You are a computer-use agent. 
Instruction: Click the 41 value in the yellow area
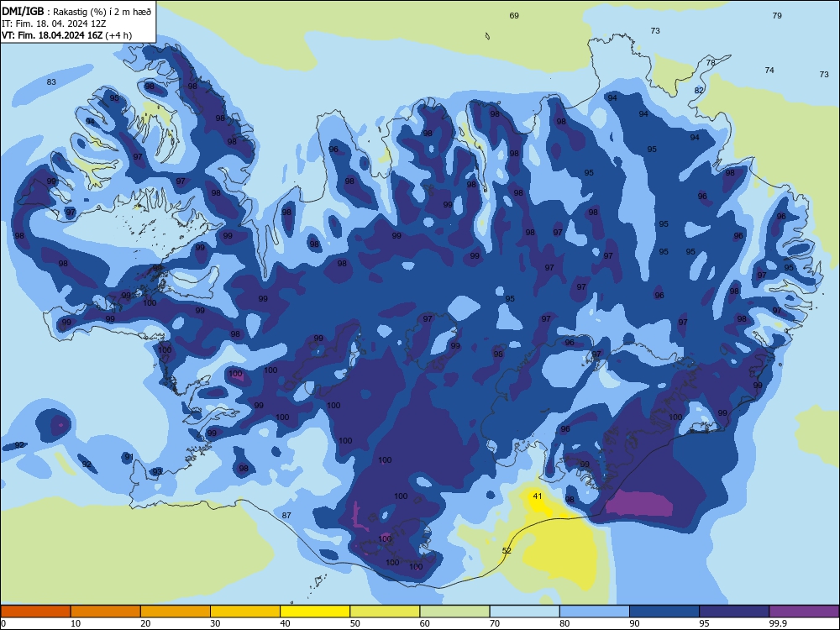(x=538, y=496)
